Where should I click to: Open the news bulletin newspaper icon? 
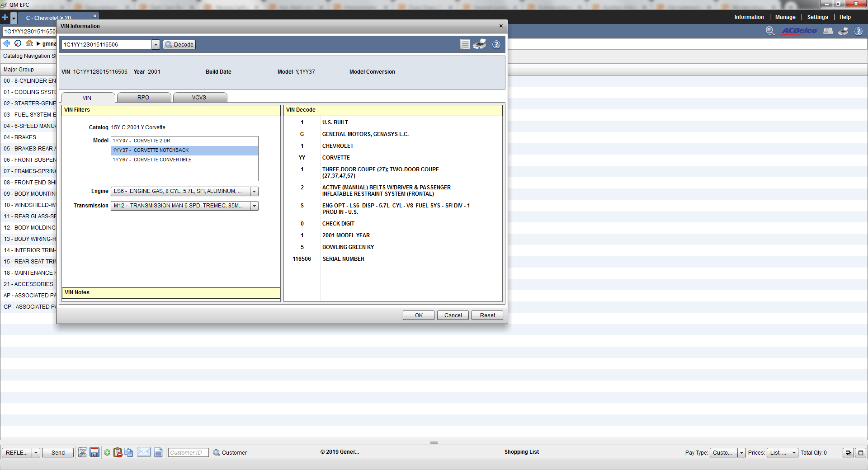828,31
